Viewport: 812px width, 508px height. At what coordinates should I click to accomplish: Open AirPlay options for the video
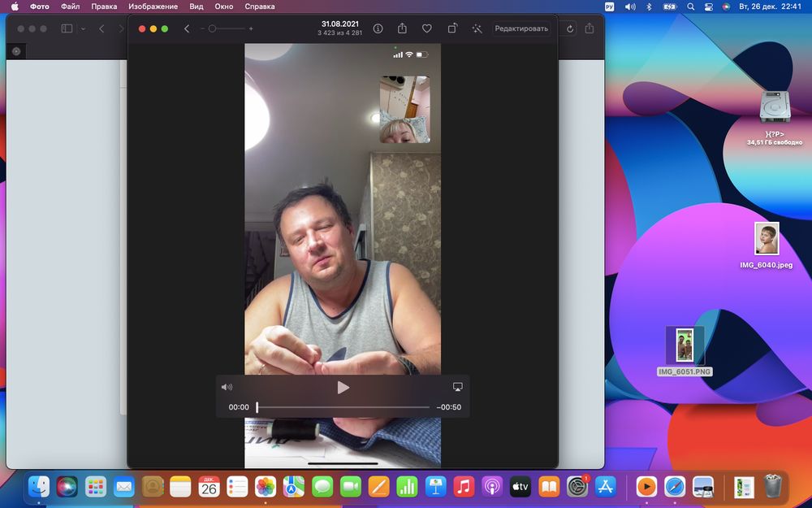(x=457, y=387)
